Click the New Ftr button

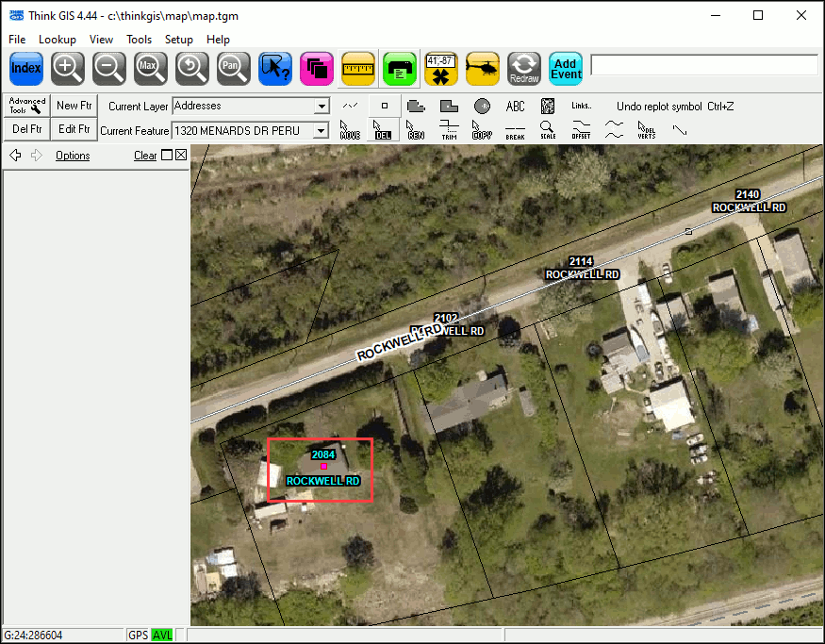[74, 105]
